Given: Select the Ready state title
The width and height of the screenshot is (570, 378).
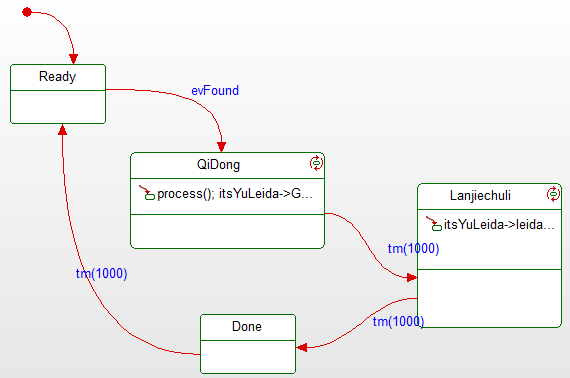Looking at the screenshot, I should coord(57,77).
